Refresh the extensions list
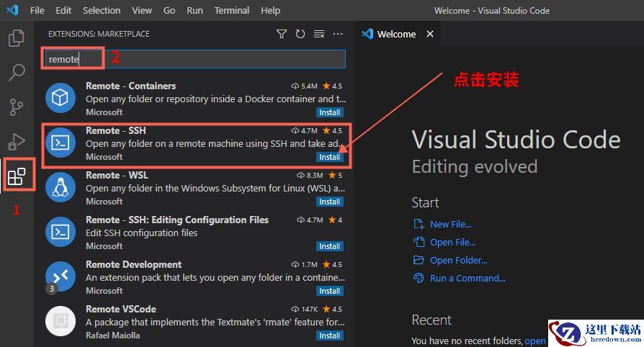644x347 pixels. pos(300,34)
